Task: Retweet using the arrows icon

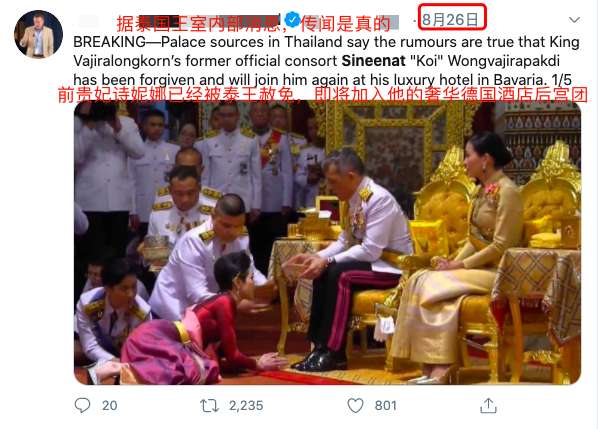Action: click(209, 406)
